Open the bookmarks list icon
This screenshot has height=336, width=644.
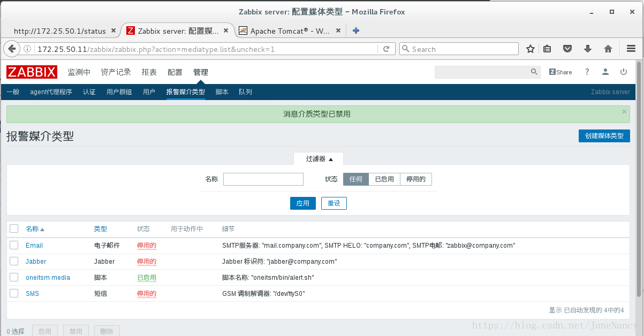(x=547, y=49)
